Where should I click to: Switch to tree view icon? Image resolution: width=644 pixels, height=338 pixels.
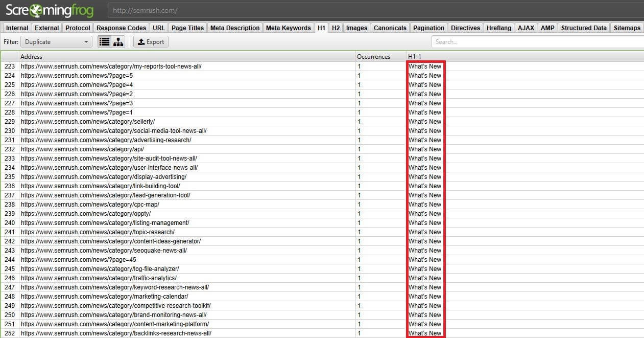[118, 42]
